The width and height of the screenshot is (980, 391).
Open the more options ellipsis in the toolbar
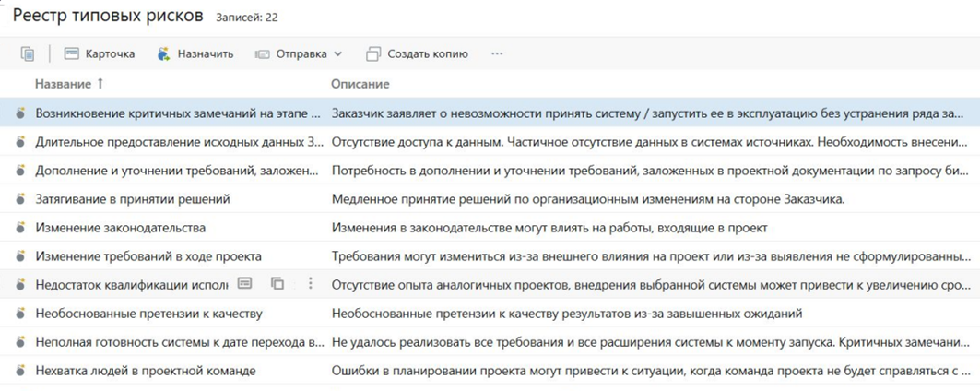pyautogui.click(x=497, y=53)
